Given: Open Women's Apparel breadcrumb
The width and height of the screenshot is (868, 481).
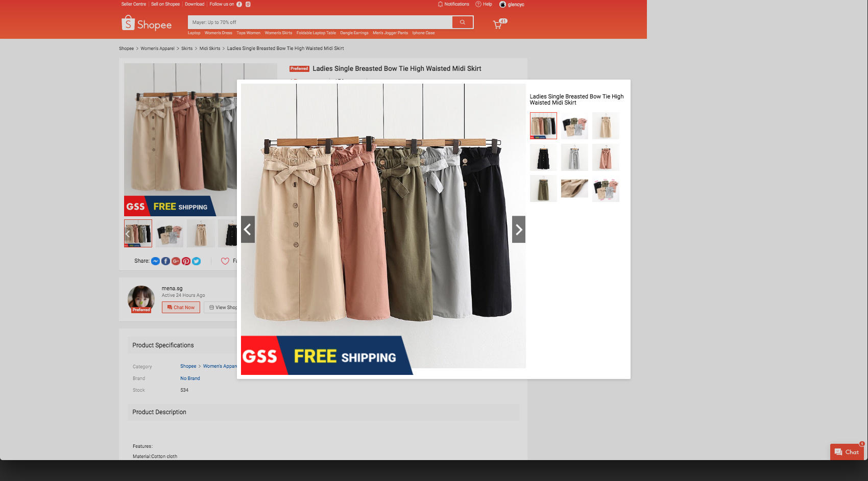Looking at the screenshot, I should pos(157,48).
